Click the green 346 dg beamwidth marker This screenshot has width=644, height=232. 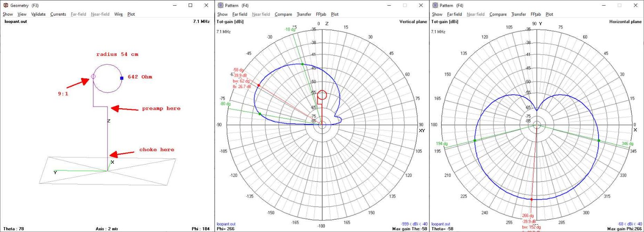599,140
